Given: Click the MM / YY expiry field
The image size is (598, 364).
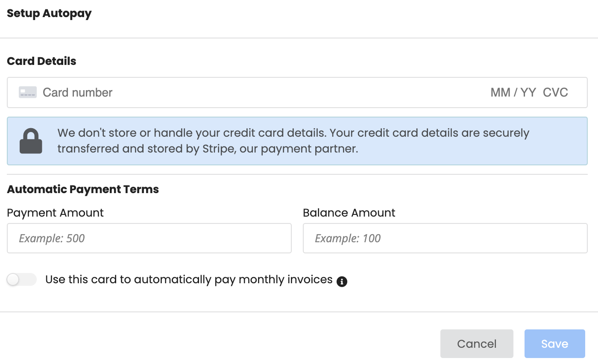Looking at the screenshot, I should [x=513, y=92].
